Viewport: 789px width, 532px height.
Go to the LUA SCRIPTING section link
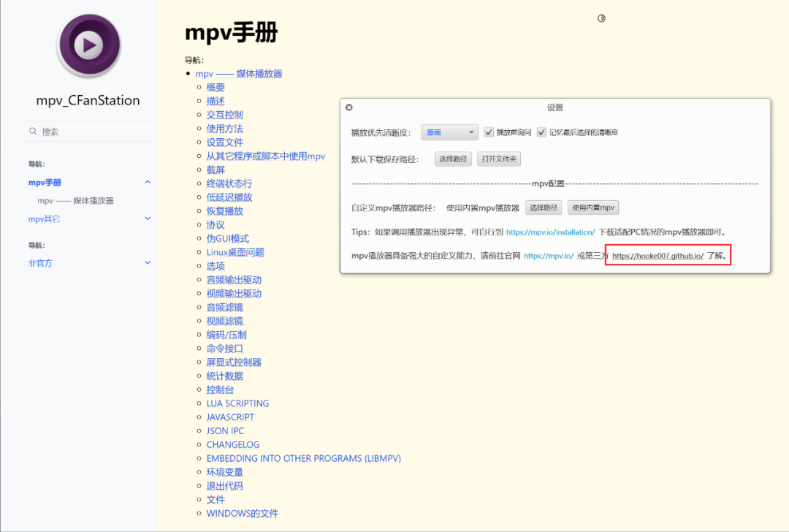point(237,403)
